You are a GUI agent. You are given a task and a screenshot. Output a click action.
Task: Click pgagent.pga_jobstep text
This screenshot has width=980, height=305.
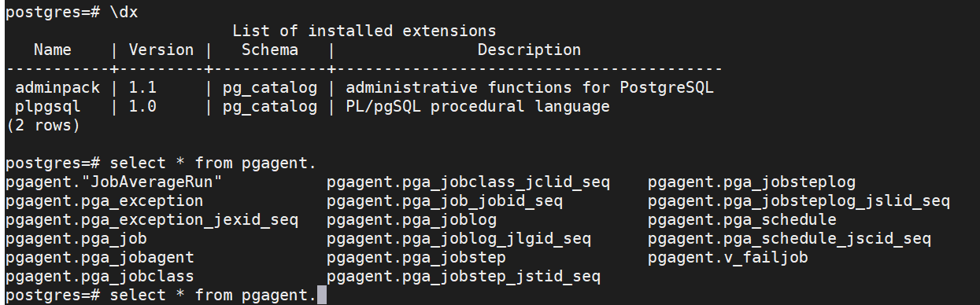point(416,258)
